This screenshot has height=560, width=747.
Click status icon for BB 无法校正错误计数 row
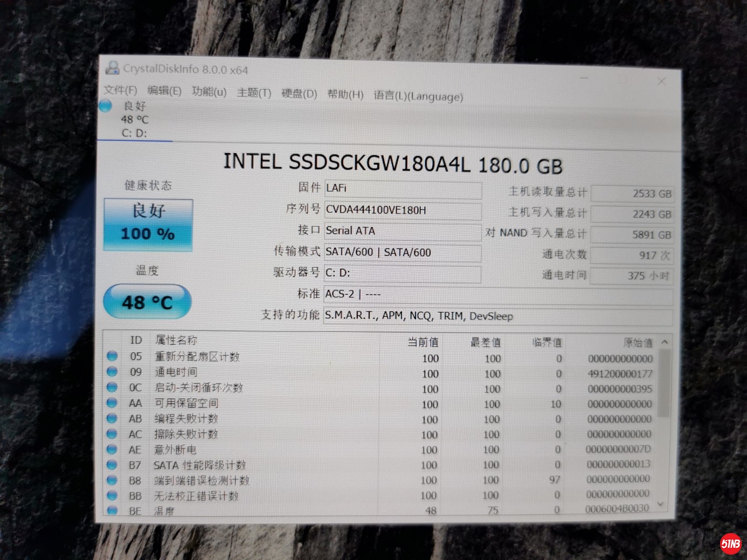[112, 495]
